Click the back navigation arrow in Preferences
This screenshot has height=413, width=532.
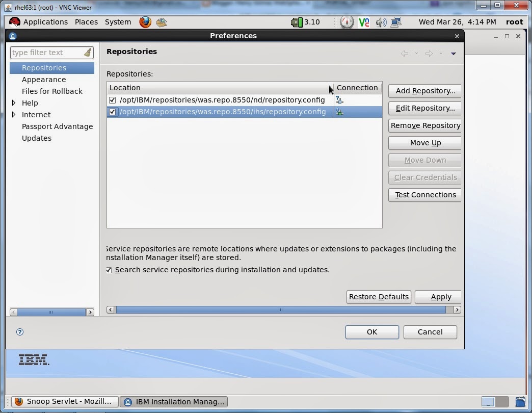404,53
